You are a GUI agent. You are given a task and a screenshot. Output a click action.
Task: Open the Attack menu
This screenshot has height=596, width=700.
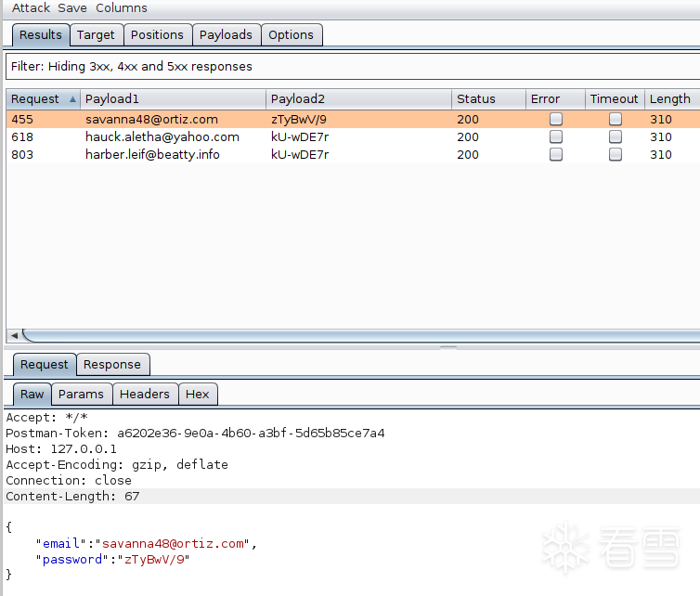pos(31,7)
